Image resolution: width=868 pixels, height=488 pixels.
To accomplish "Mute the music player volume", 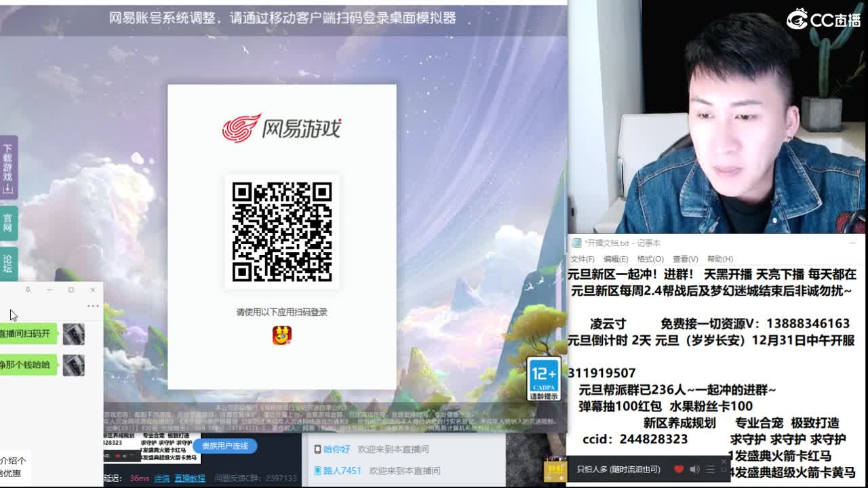I will 694,469.
